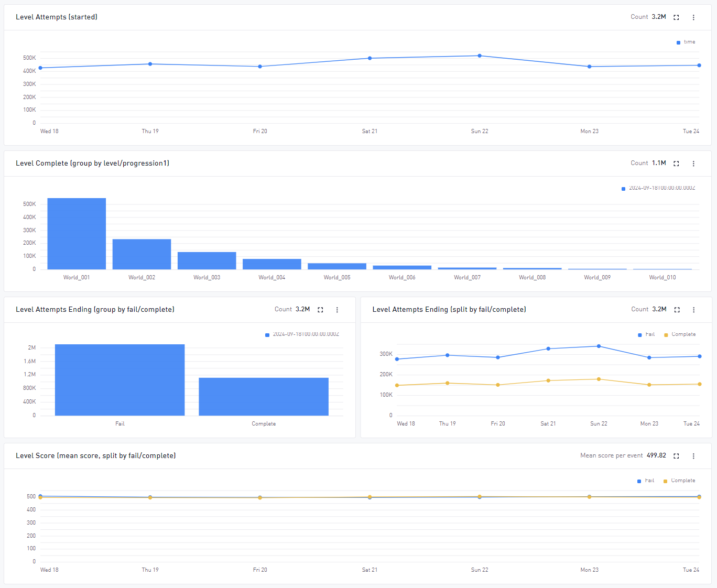
Task: Toggle Complete legend in Level Score chart
Action: [x=679, y=481]
